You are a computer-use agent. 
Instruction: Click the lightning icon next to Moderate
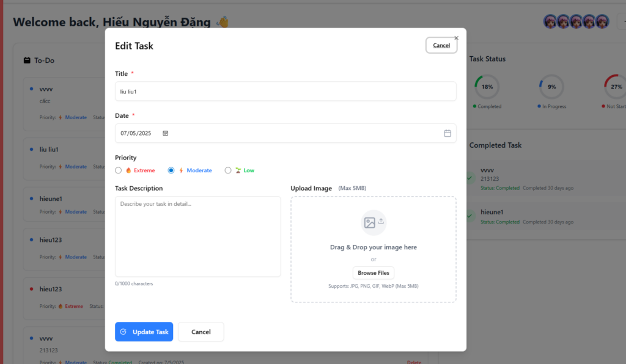tap(181, 170)
